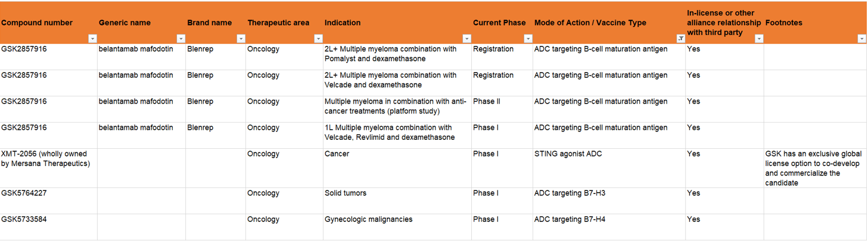Select the Gynecologic malignancies indication cell
This screenshot has width=868, height=241.
(x=397, y=227)
